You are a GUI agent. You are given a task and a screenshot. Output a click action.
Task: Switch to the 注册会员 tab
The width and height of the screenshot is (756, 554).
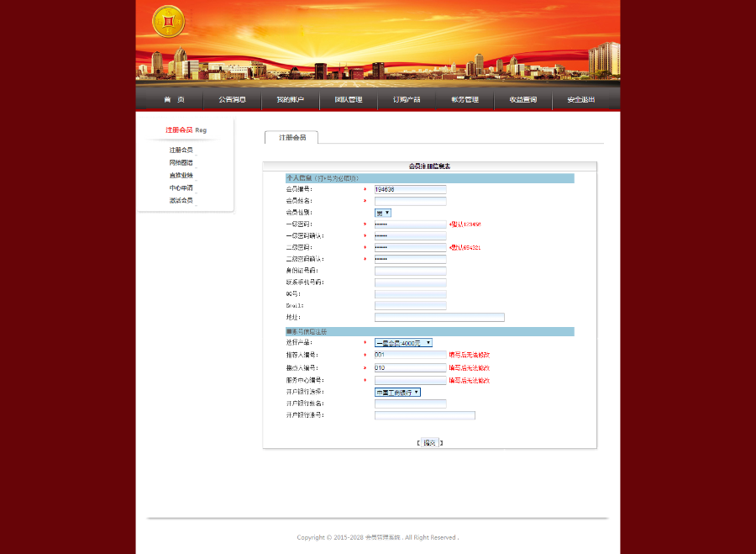(291, 137)
